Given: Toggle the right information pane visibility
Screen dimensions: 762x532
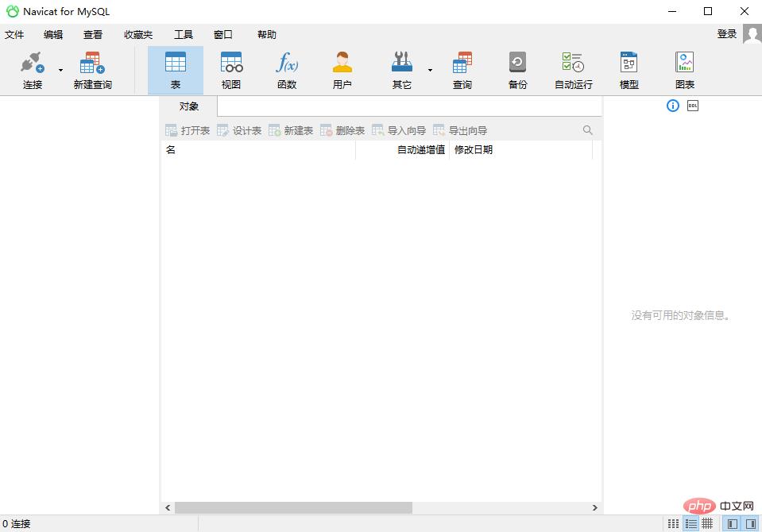Looking at the screenshot, I should click(751, 524).
